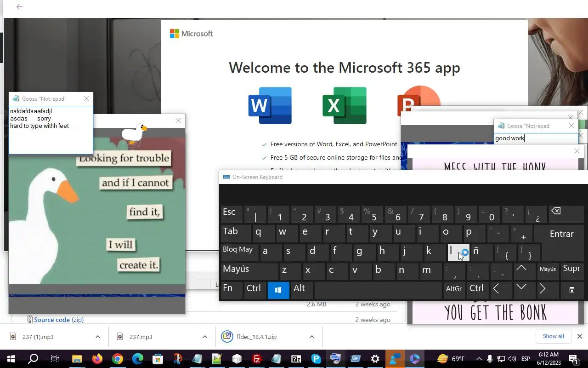Viewport: 588px width, 368px height.
Task: Open the scissors snipping app in taskbar
Action: (x=178, y=359)
